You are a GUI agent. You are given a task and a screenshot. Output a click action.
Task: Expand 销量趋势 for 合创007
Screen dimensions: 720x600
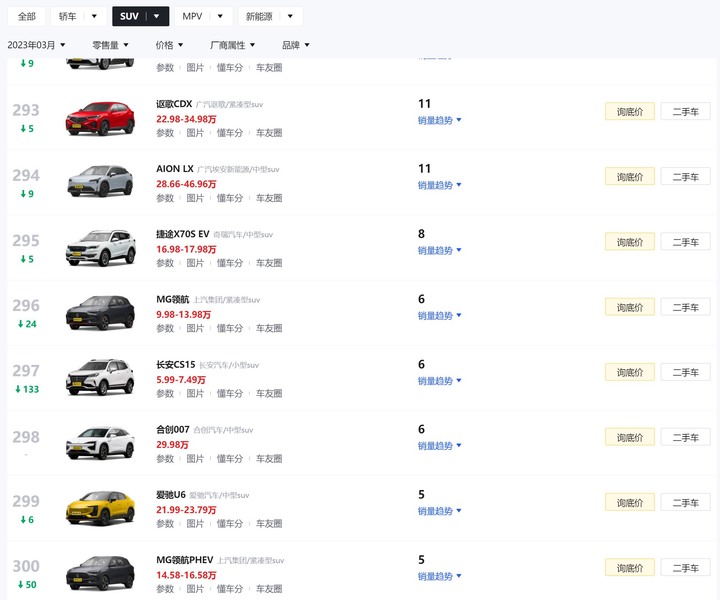click(439, 446)
